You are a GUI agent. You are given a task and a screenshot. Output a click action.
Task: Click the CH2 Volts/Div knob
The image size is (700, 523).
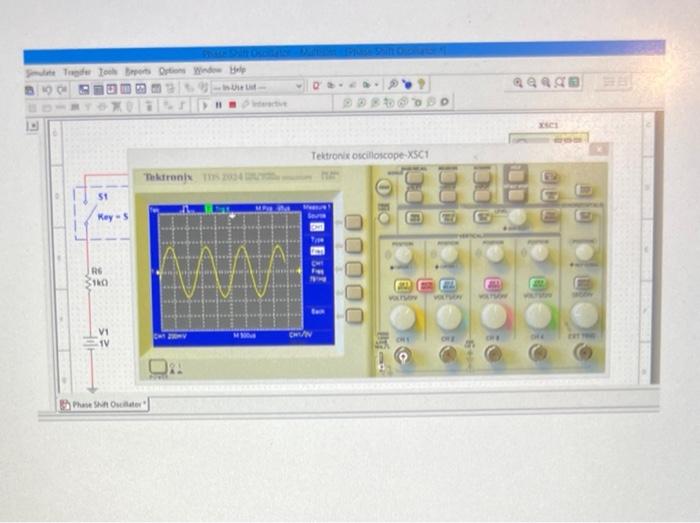point(449,316)
